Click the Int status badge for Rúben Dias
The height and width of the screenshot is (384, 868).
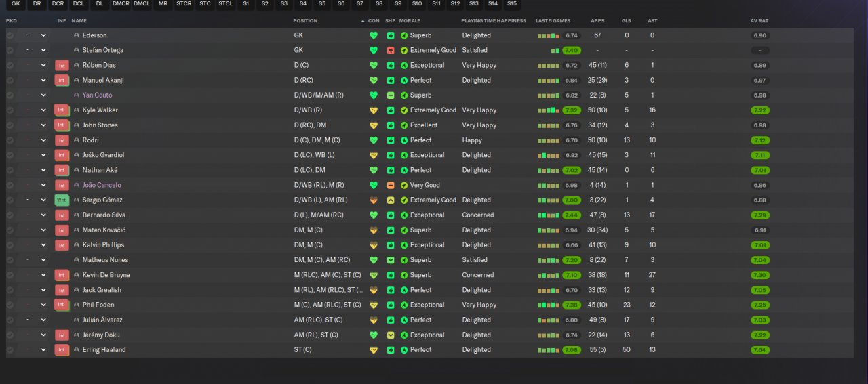(x=62, y=65)
